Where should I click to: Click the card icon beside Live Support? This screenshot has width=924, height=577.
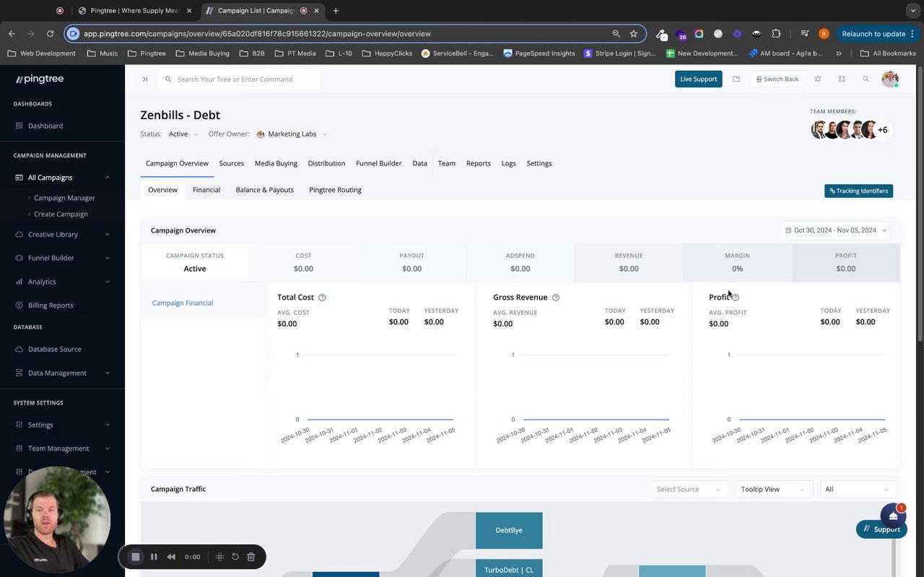coord(736,79)
